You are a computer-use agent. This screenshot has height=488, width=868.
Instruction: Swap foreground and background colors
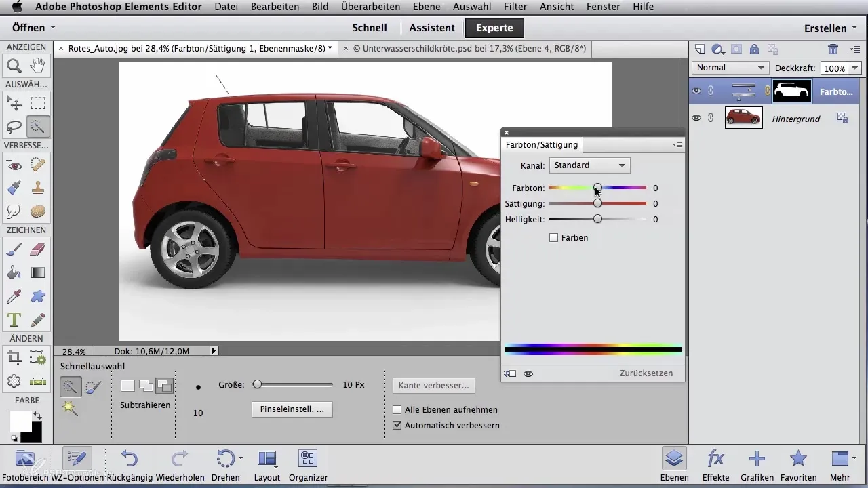coord(37,414)
